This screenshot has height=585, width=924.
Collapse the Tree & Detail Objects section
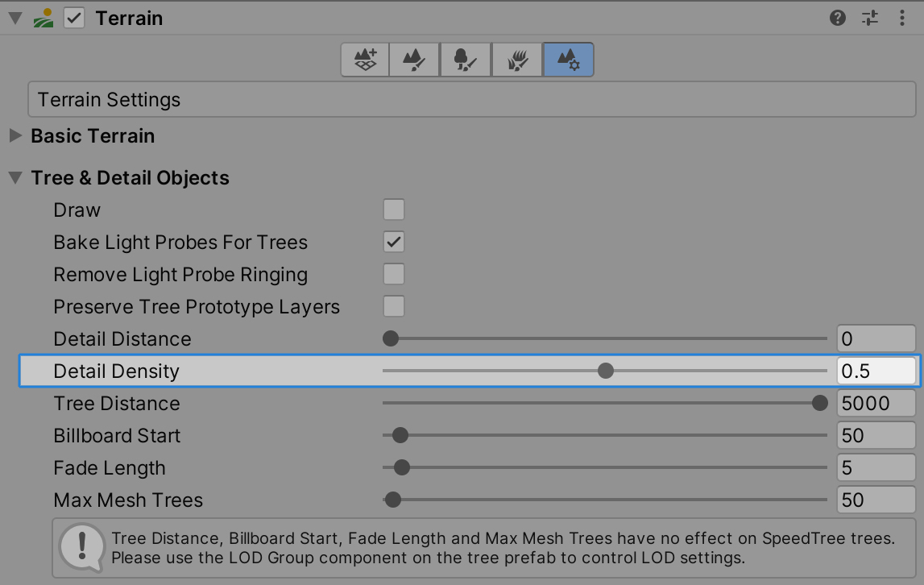click(16, 177)
